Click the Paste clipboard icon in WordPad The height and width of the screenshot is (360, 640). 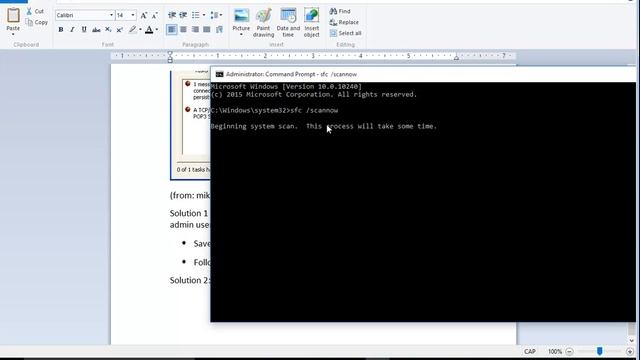(13, 16)
